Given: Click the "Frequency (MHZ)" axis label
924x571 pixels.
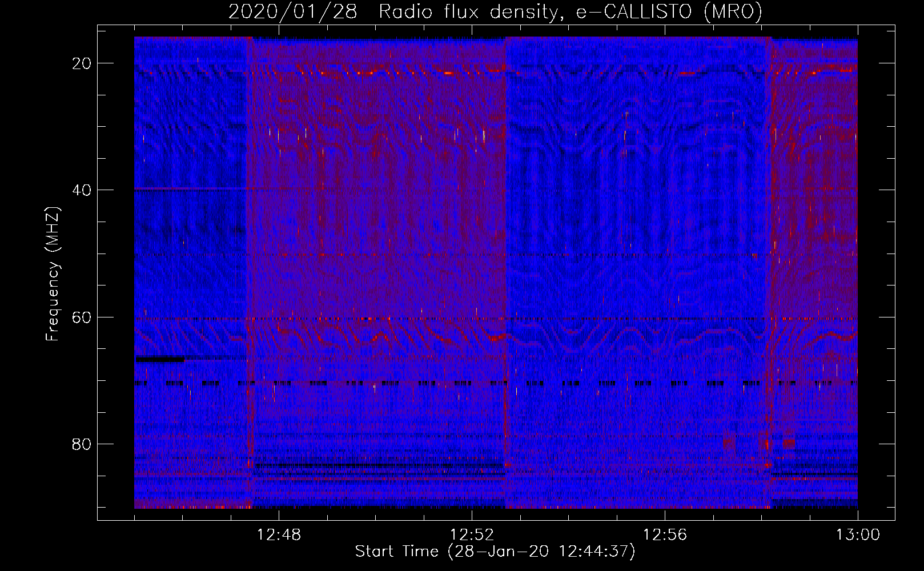Looking at the screenshot, I should tap(53, 274).
